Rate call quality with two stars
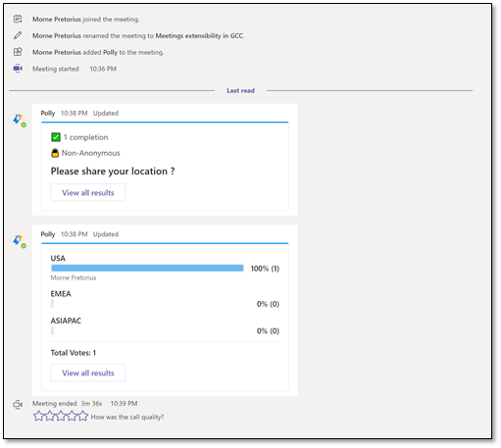Viewport: 501px width, 448px height. (50, 417)
